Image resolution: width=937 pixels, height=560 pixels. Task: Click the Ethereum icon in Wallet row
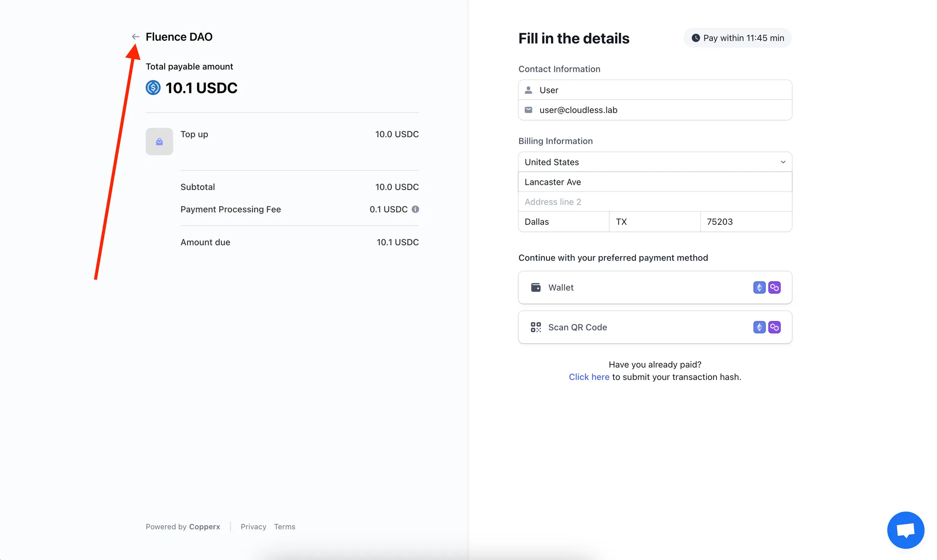[759, 288]
